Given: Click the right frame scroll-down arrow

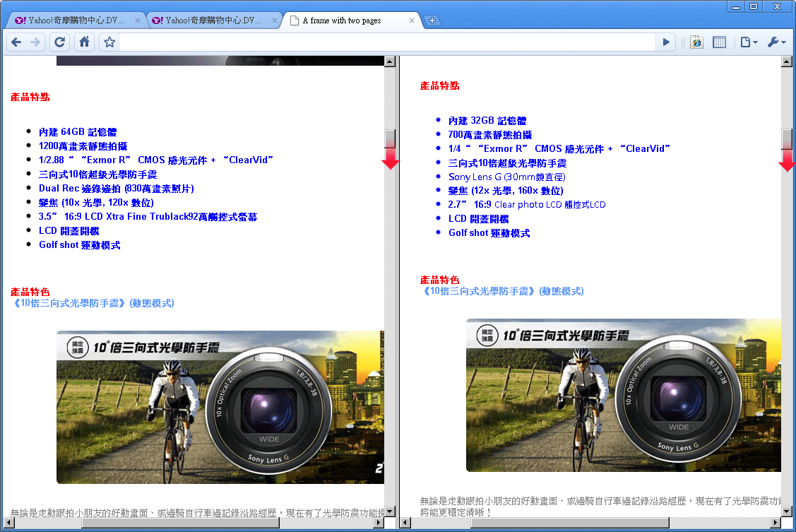Looking at the screenshot, I should pos(787,512).
